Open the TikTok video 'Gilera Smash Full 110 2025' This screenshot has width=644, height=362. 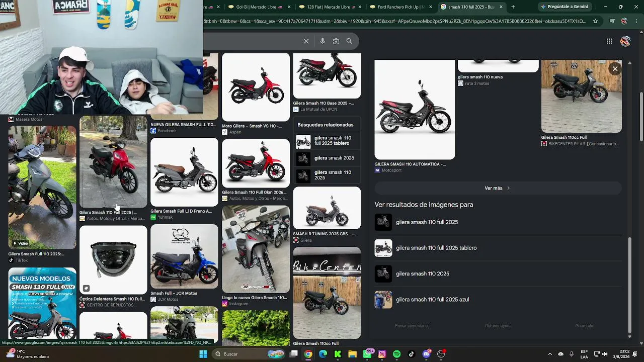click(42, 188)
